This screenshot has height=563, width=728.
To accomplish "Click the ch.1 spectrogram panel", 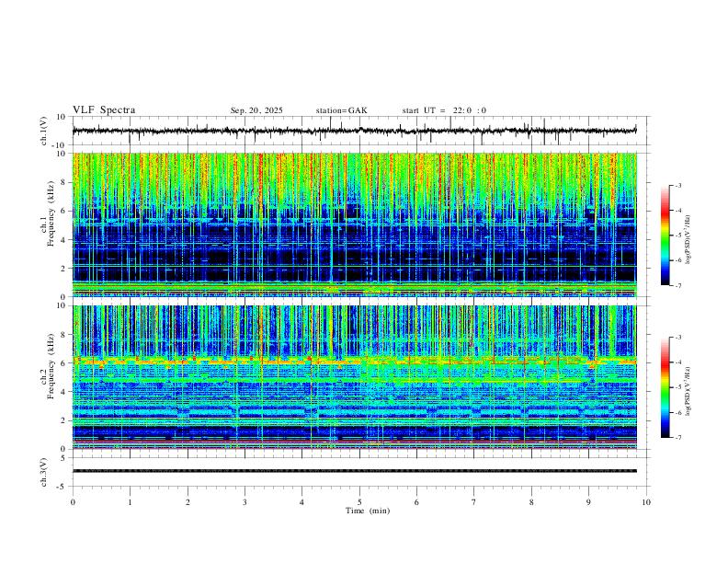I will click(x=354, y=224).
